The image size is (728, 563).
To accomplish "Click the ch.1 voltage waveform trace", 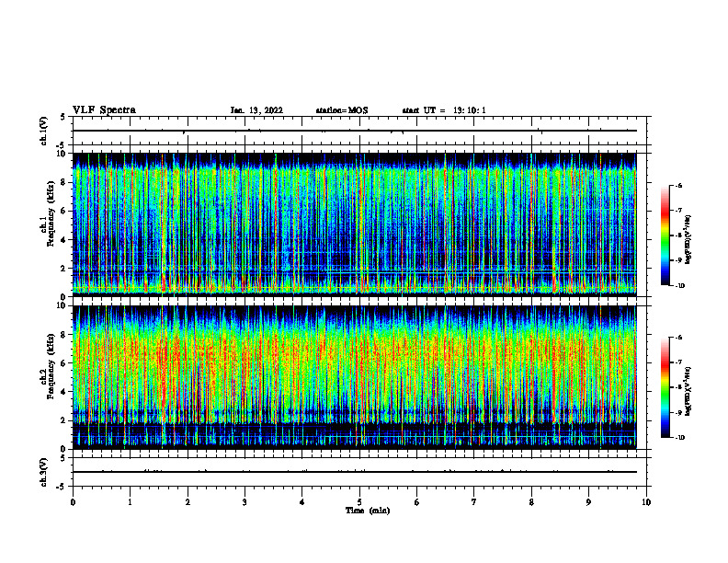I will click(x=355, y=131).
